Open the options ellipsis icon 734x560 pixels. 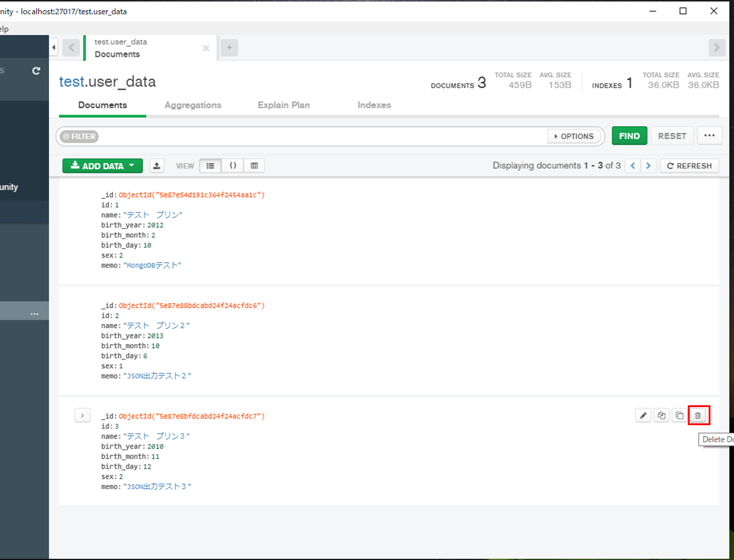(x=709, y=135)
